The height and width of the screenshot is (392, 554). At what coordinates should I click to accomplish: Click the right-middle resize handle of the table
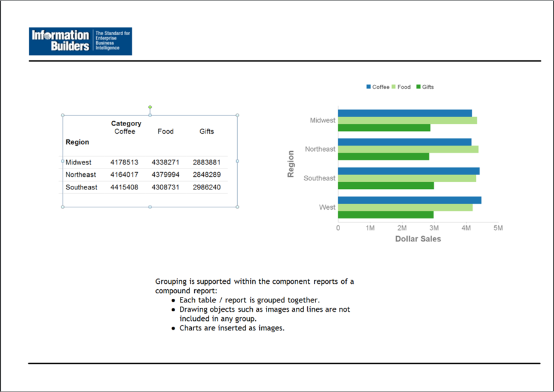(x=237, y=161)
